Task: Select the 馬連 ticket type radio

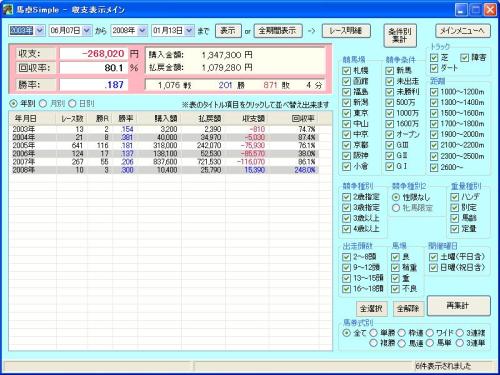Action: pos(402,343)
